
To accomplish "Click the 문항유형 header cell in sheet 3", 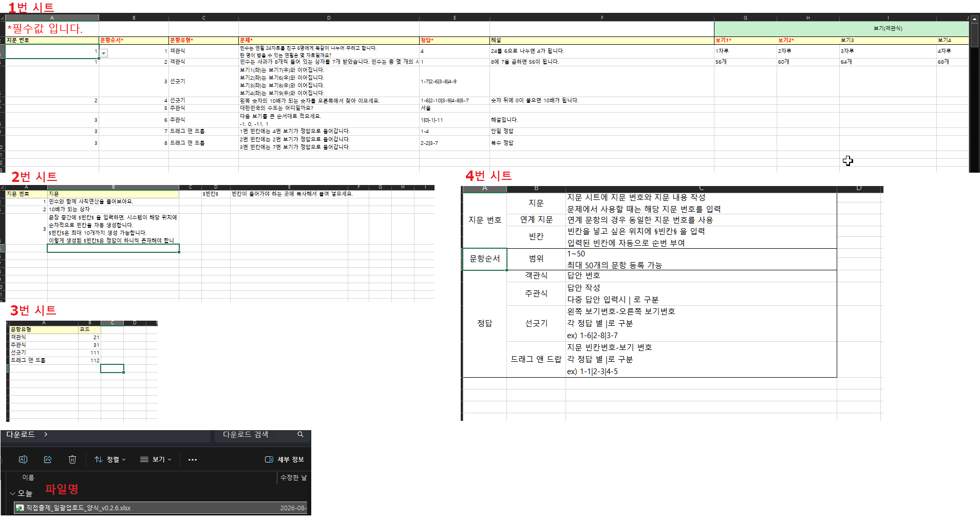I will pos(44,329).
